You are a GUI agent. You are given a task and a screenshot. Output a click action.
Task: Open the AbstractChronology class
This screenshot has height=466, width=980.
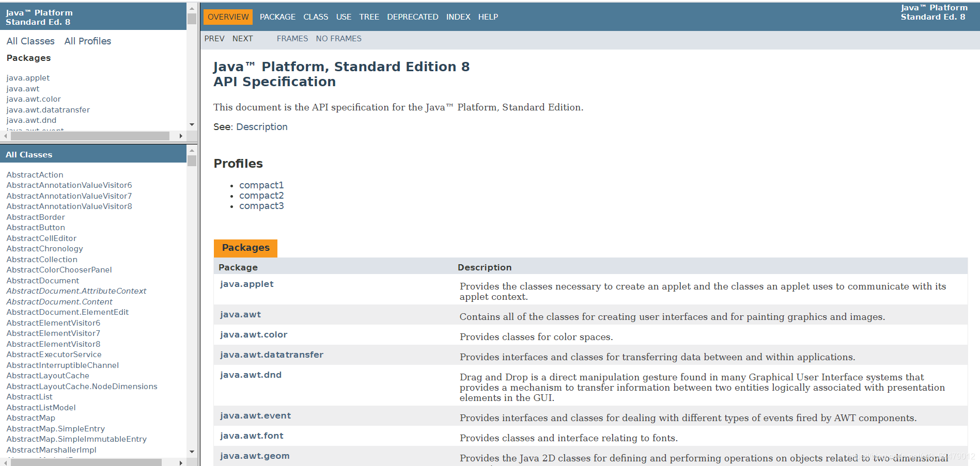tap(44, 249)
